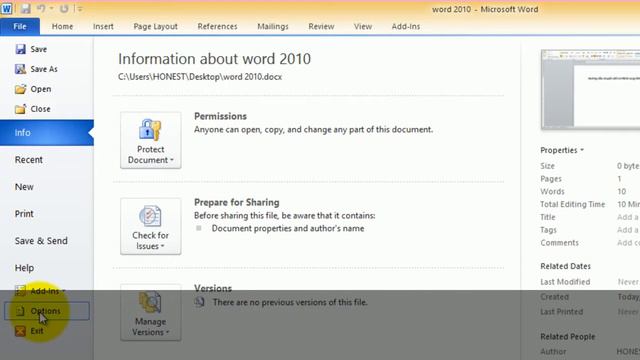This screenshot has height=360, width=640.
Task: Click the Options page icon in sidebar
Action: [20, 311]
